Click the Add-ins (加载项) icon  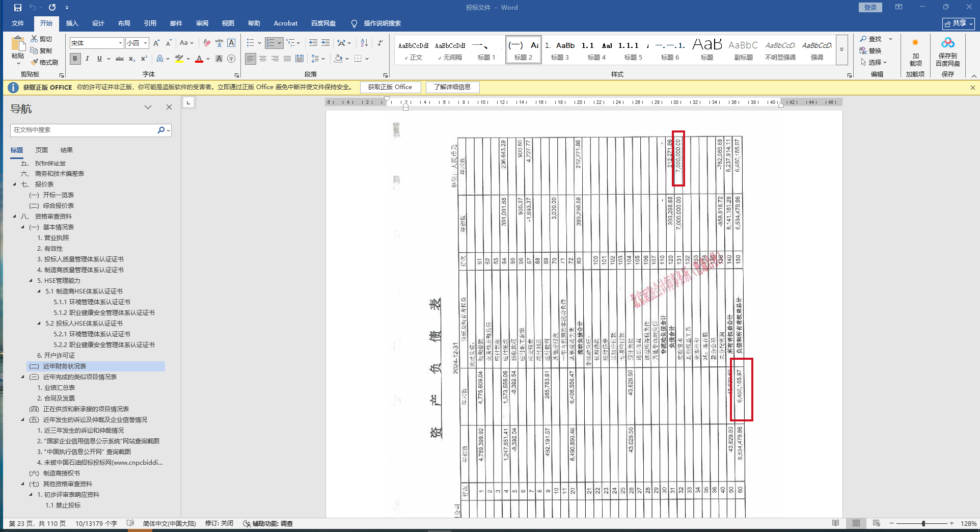pyautogui.click(x=915, y=43)
